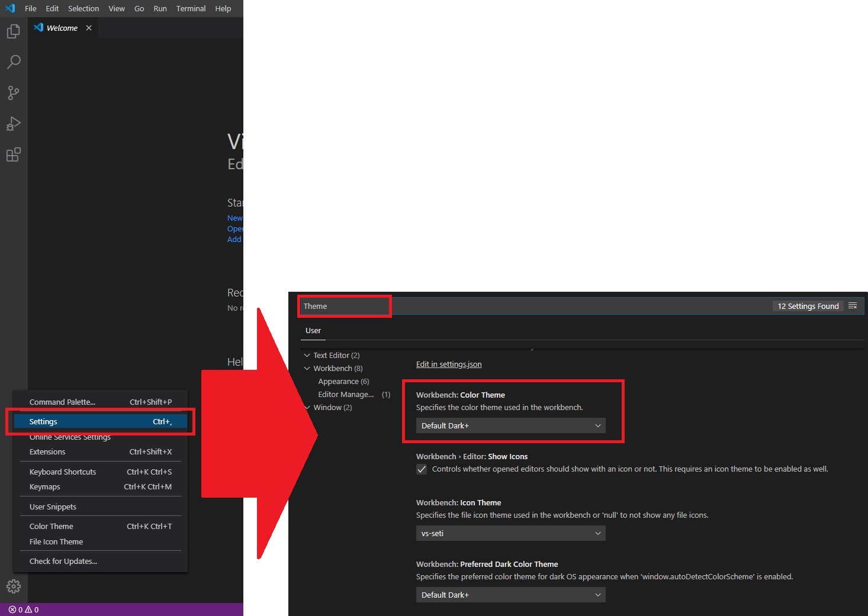Click the Manage gear icon
This screenshot has width=868, height=616.
tap(14, 586)
